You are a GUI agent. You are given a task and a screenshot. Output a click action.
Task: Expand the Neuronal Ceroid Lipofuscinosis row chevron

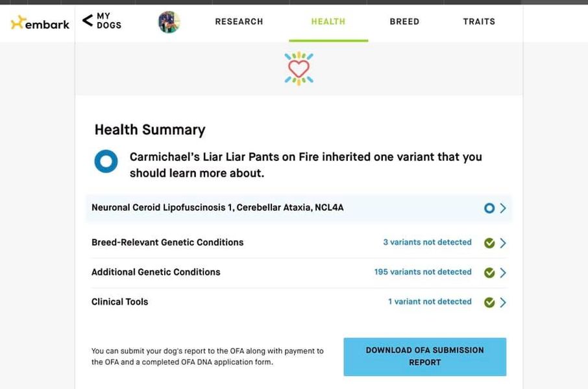(x=503, y=208)
